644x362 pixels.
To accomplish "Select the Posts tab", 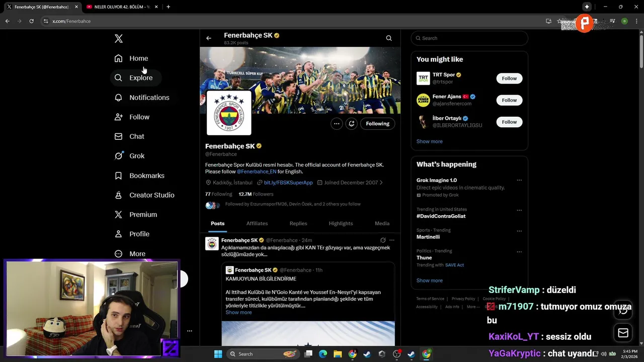I will [217, 223].
